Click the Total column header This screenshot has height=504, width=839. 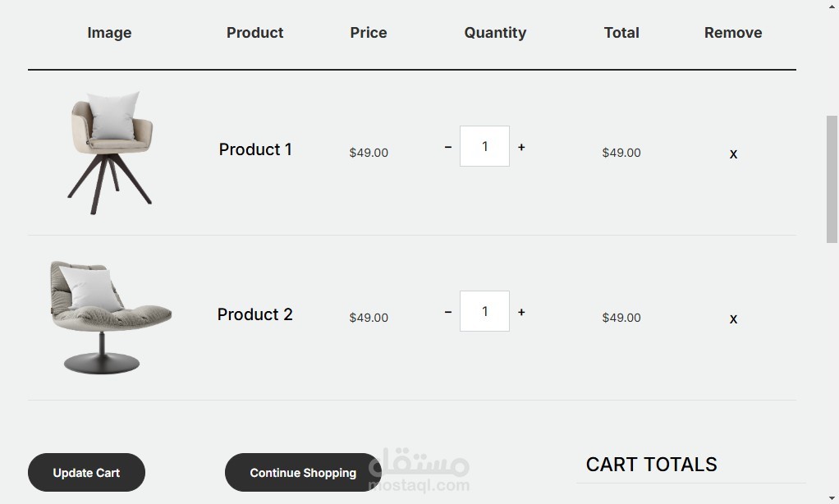(621, 33)
